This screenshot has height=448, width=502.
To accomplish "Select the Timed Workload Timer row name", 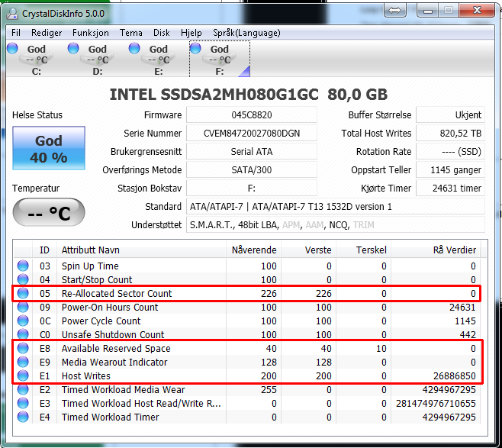I will [x=110, y=417].
